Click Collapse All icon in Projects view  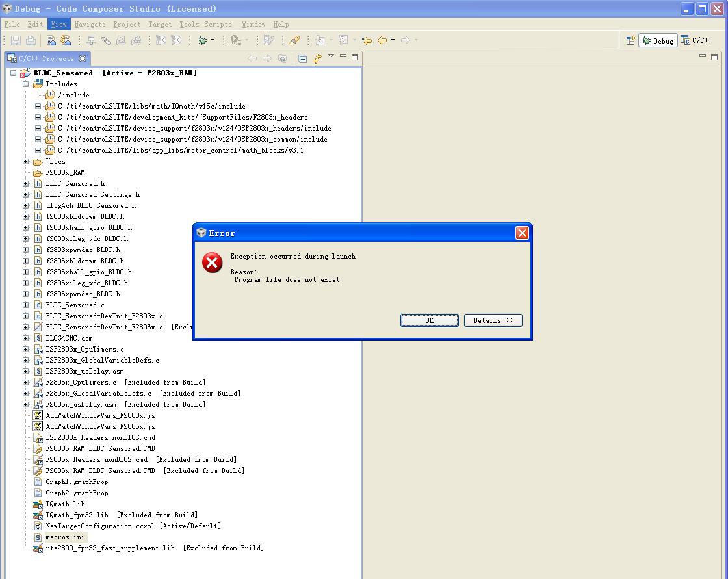point(303,58)
